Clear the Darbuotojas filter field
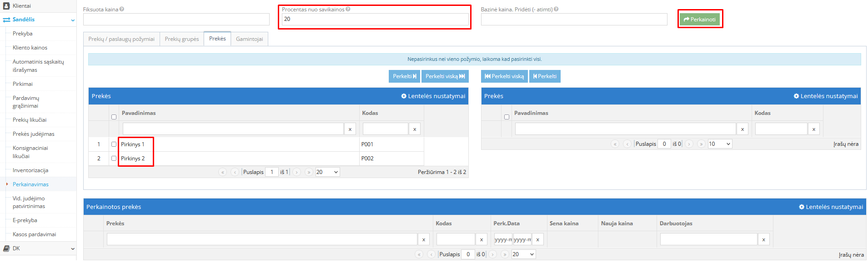 pyautogui.click(x=763, y=240)
